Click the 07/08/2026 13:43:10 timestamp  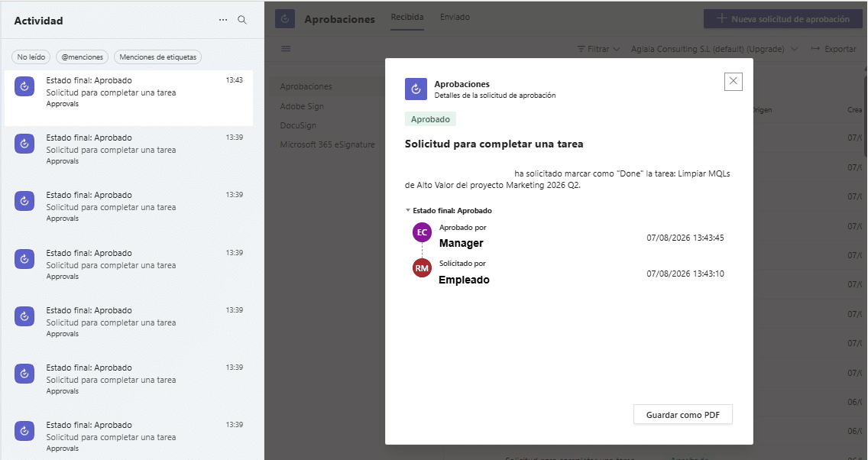pos(685,274)
